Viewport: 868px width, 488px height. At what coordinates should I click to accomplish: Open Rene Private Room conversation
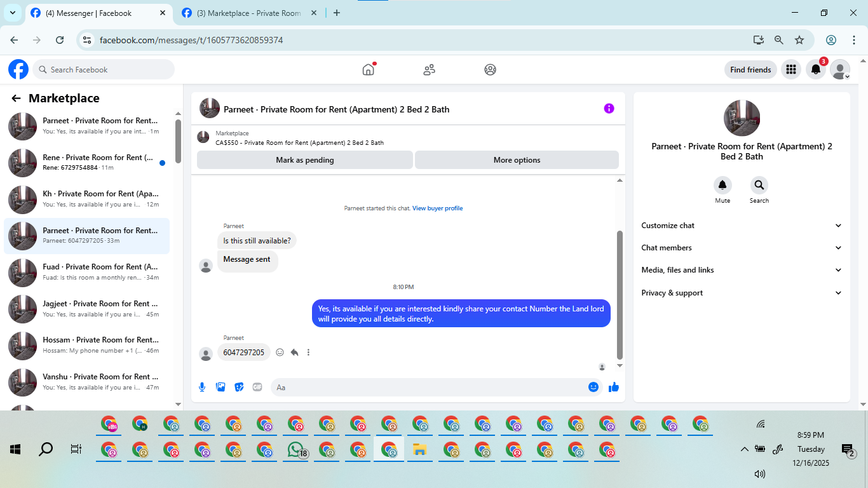(87, 163)
